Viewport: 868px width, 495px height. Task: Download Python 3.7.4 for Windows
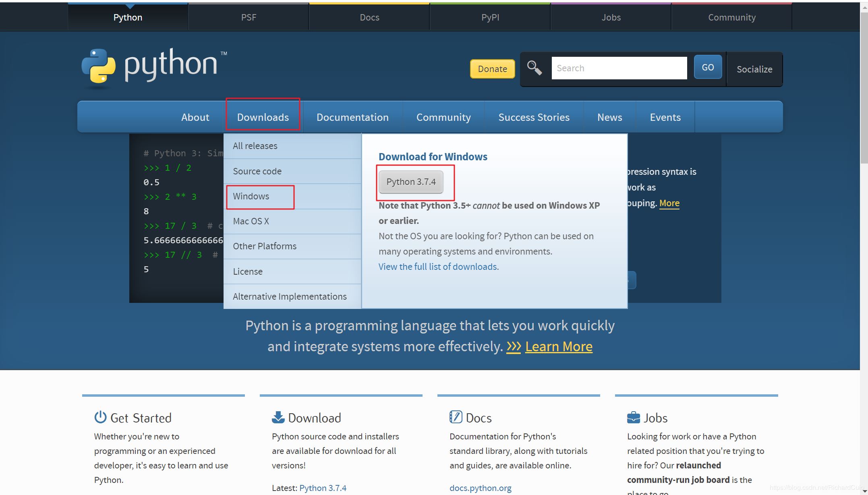tap(411, 182)
